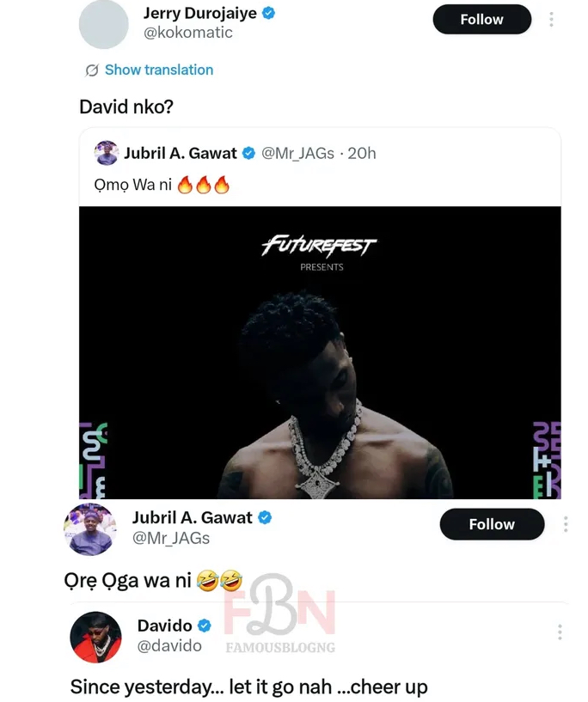The width and height of the screenshot is (588, 702).
Task: Open Jubril A. Gawat's large profile picture
Action: [89, 529]
